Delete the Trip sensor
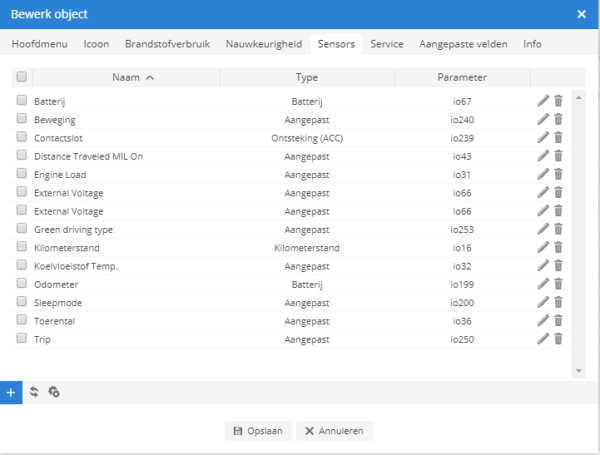Screen dimensions: 600x455 click(558, 339)
